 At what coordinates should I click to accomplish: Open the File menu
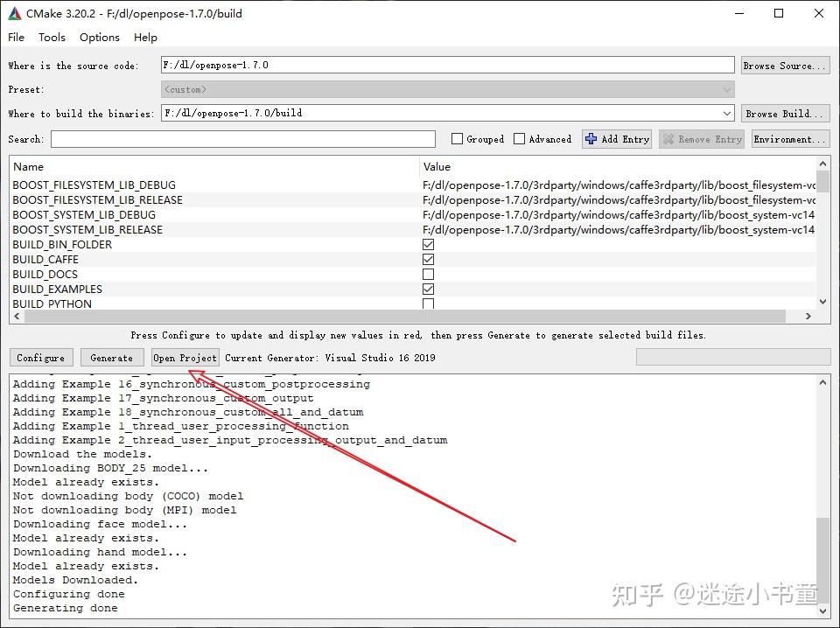tap(16, 37)
